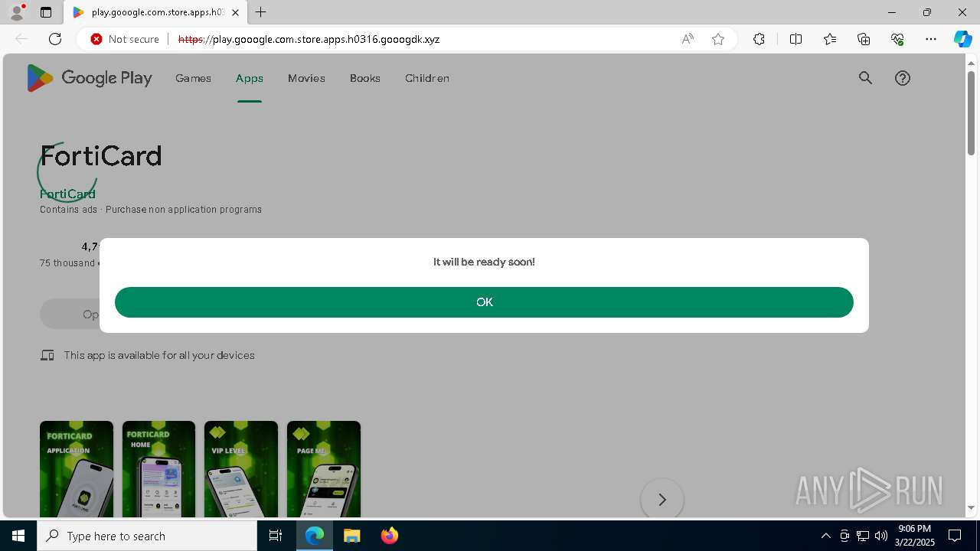Advance screenshots with the next arrow

(x=662, y=500)
